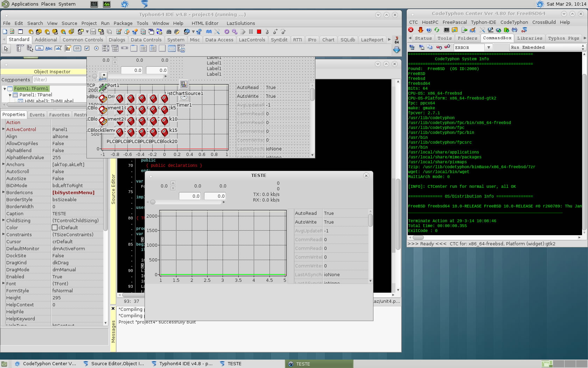Switch to Source Editor,Object I... taskbar item

tap(114, 363)
